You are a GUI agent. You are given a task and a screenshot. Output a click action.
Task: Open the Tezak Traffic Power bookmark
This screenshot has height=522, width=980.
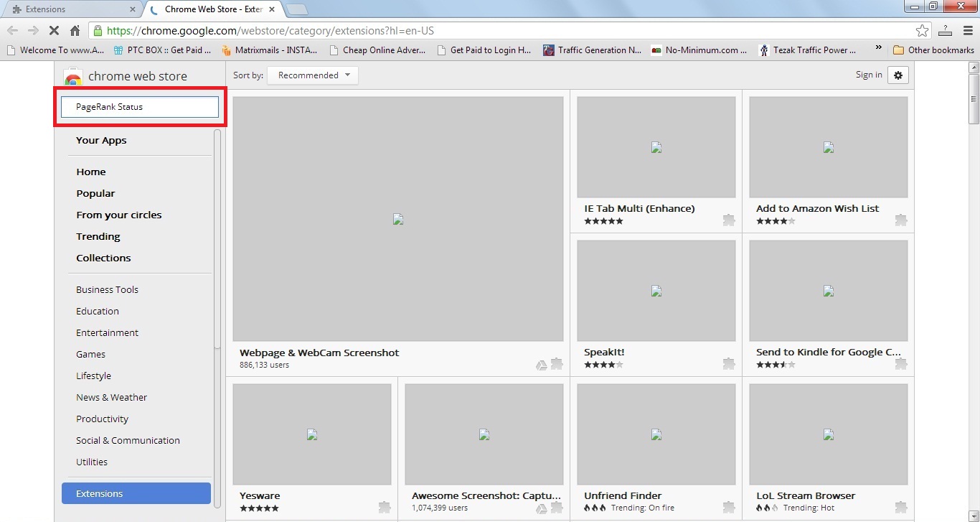click(x=808, y=50)
